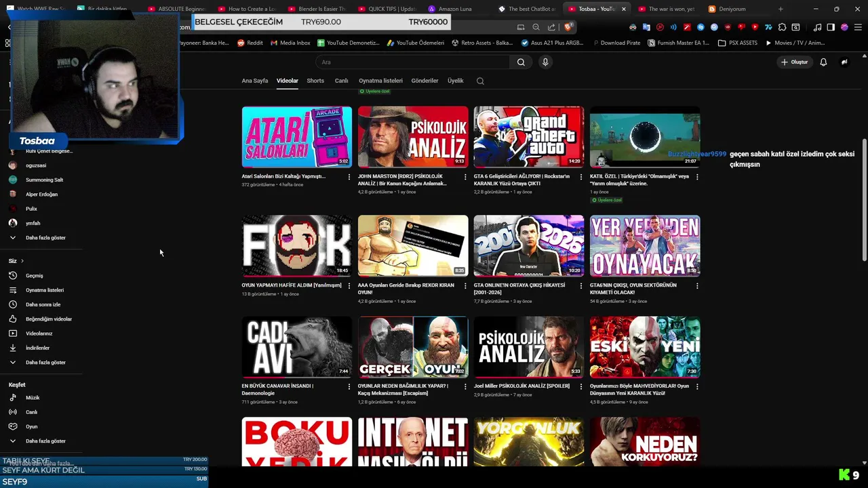Open channel Oynatma listeleri tab
Image resolution: width=868 pixels, height=488 pixels.
tap(380, 81)
